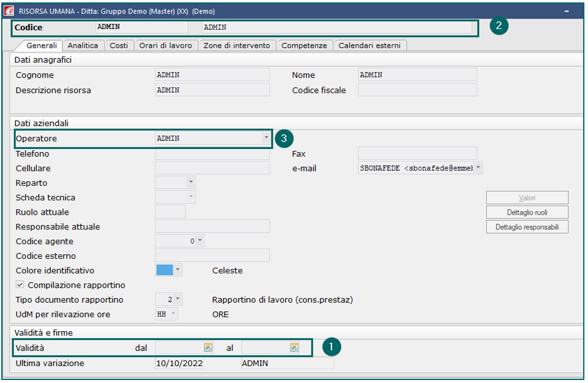
Task: Select the Ruolo attuale field
Action: pos(170,212)
